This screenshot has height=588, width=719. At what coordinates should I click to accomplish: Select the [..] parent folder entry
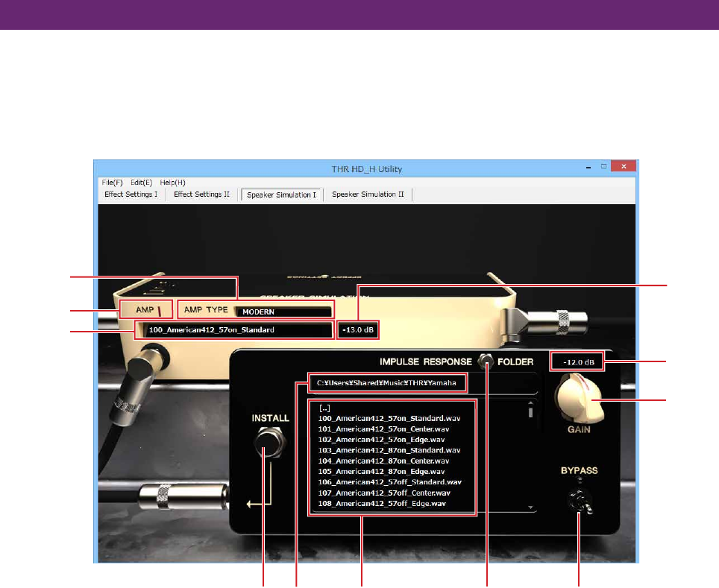[324, 408]
